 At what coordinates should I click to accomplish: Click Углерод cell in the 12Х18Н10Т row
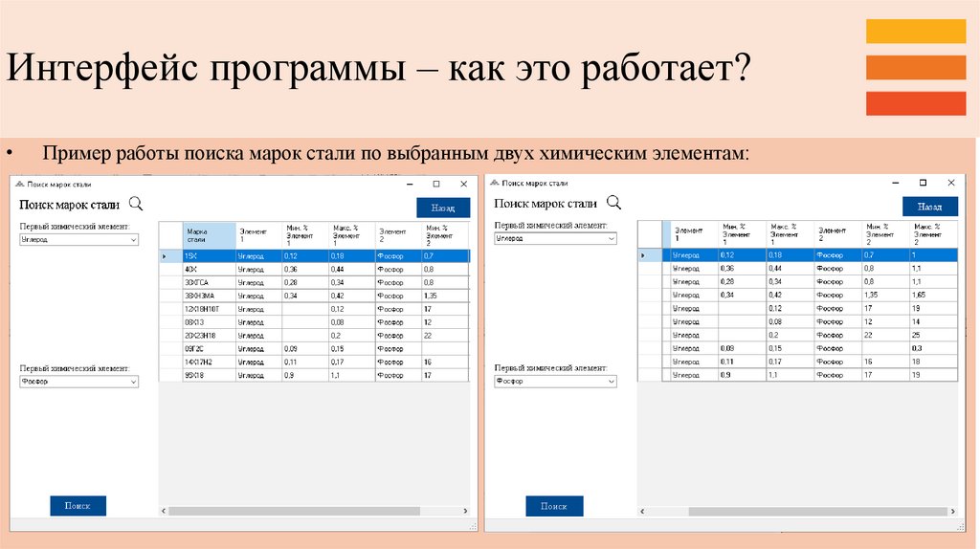[x=258, y=309]
